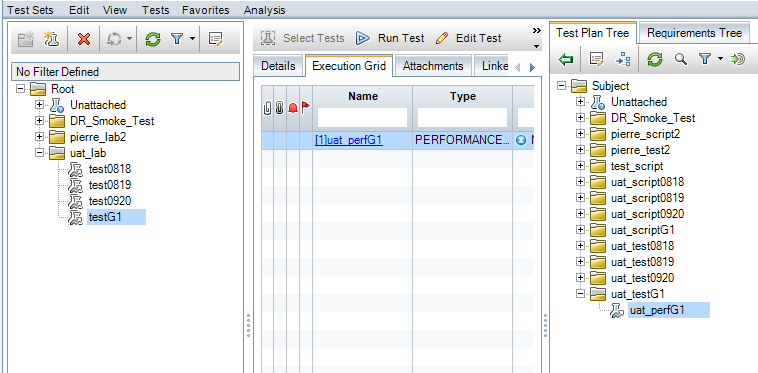Viewport: 758px width, 373px height.
Task: Click the Filter funnel icon in right toolbar
Action: pos(705,59)
